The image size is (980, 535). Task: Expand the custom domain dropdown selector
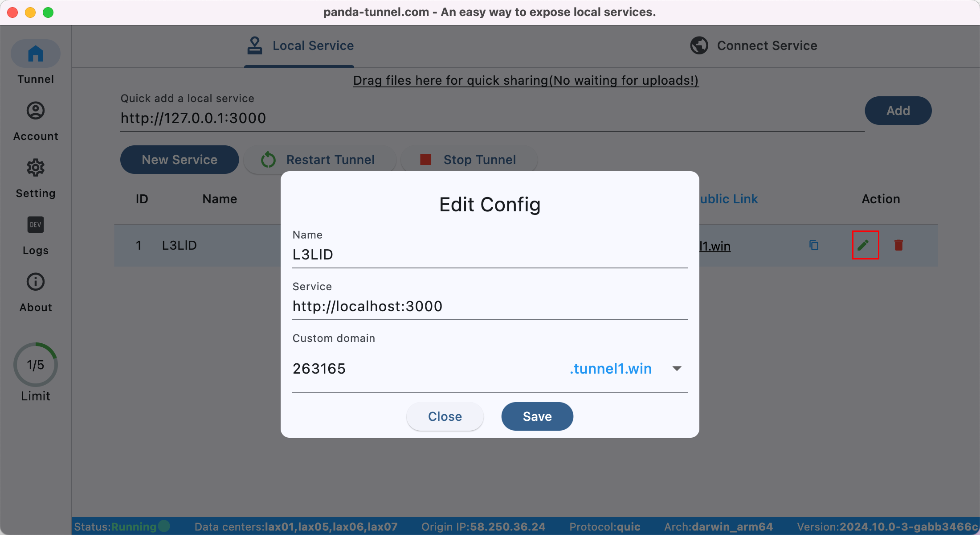click(677, 368)
